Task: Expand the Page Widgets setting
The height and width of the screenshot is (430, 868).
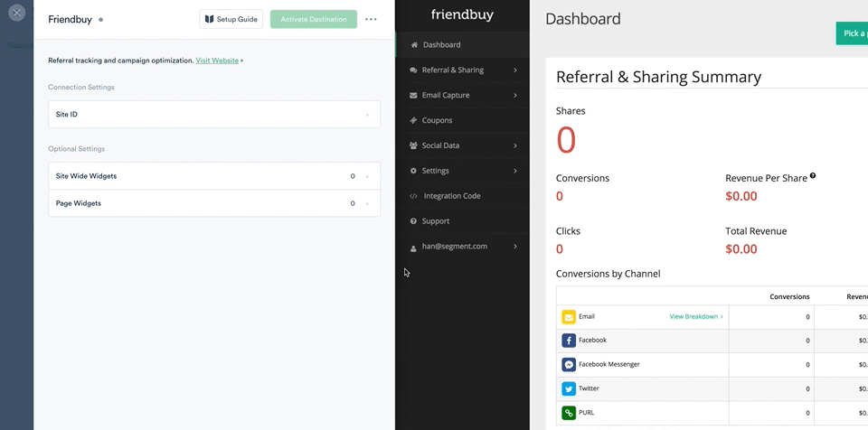Action: tap(214, 203)
